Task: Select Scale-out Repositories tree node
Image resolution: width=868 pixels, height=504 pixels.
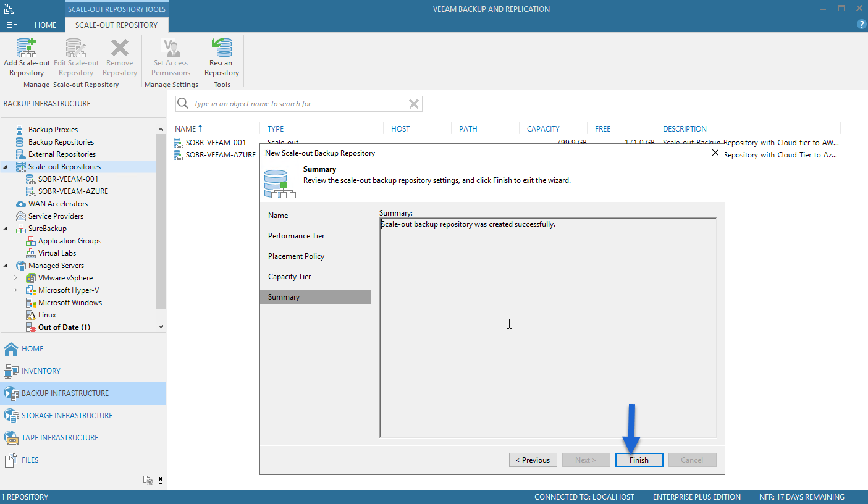Action: [x=64, y=167]
